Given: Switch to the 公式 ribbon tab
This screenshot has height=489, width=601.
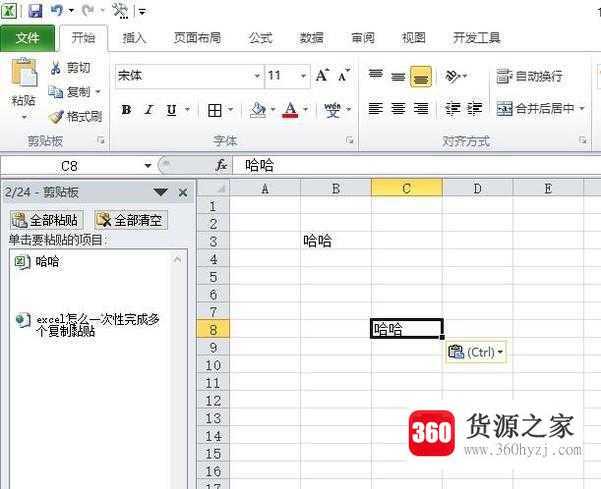Looking at the screenshot, I should pos(260,38).
